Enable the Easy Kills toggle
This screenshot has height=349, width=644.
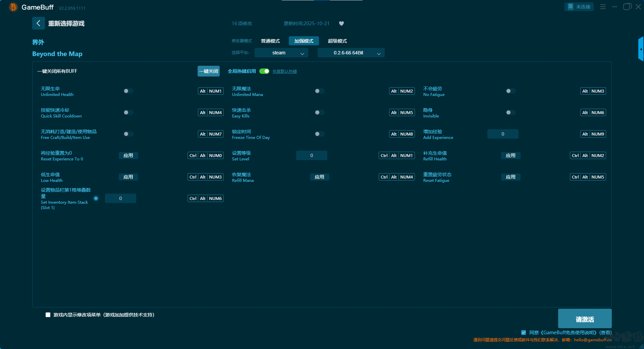(x=319, y=112)
